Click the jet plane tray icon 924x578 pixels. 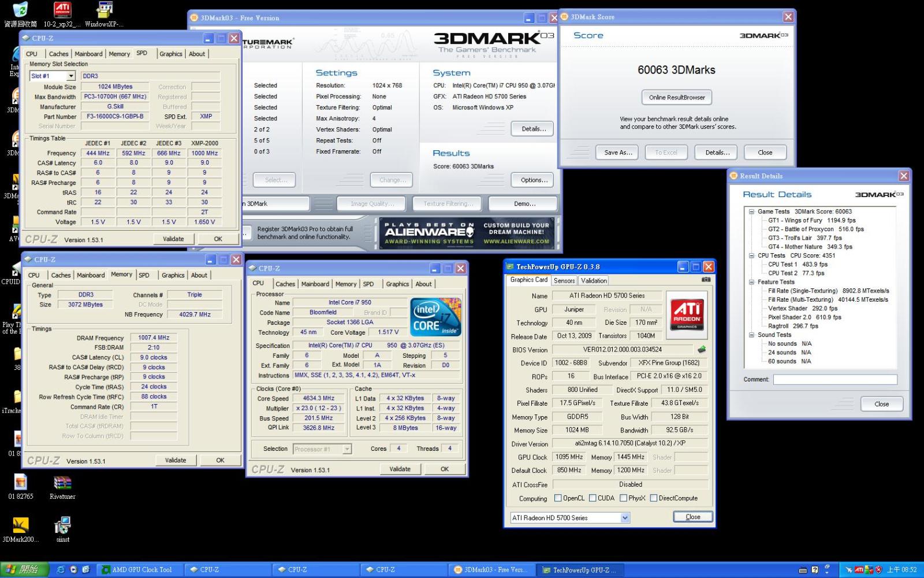[x=848, y=570]
